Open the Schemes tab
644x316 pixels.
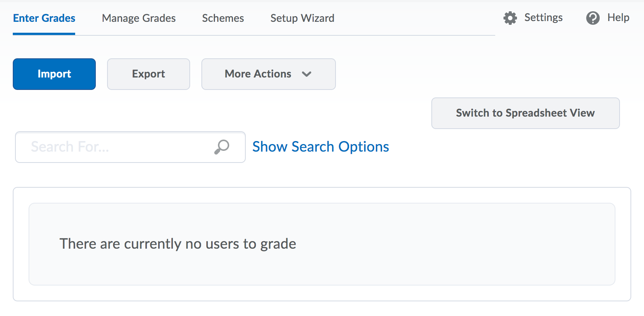(x=223, y=18)
